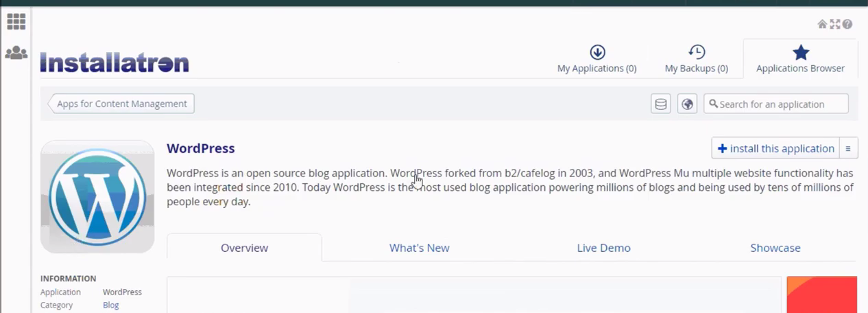
Task: Click the INFORMATION section heading
Action: point(68,279)
